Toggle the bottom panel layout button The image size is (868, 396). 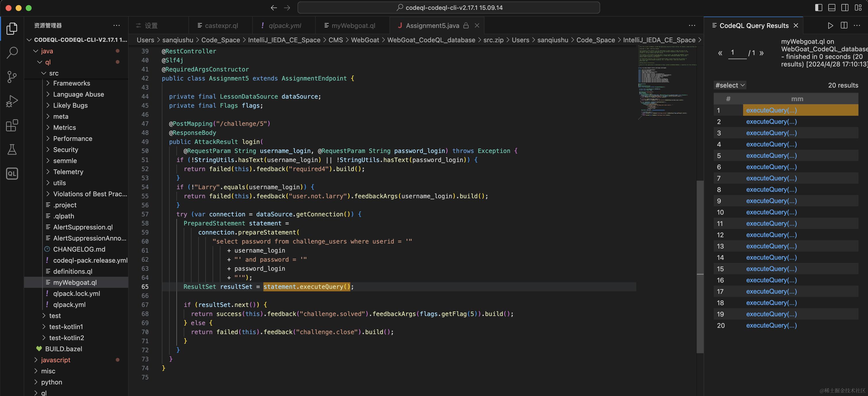click(832, 7)
